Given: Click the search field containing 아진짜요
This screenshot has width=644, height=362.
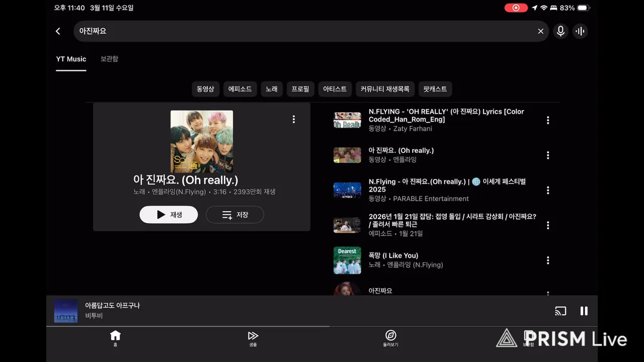Looking at the screenshot, I should click(311, 31).
